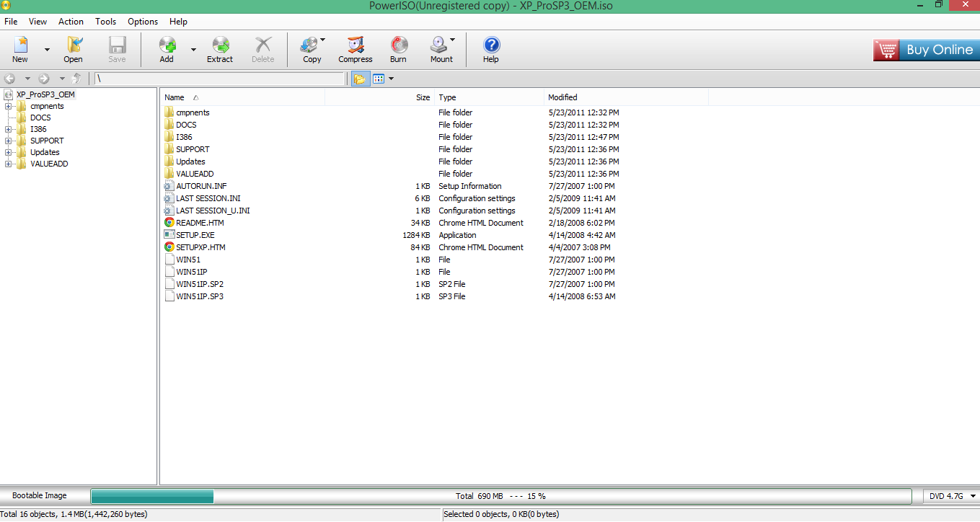Open the Help menu
This screenshot has height=522, width=980.
[178, 22]
